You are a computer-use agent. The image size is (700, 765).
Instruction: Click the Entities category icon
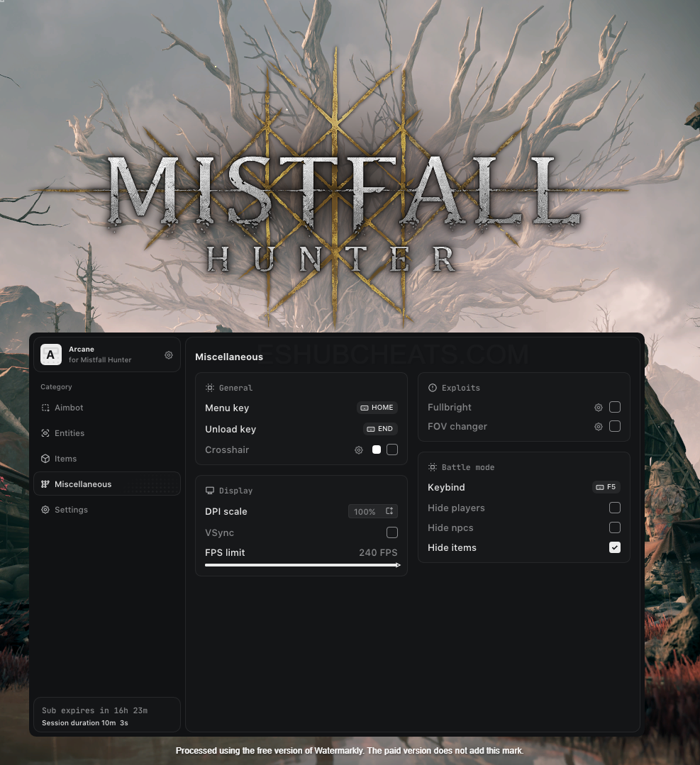coord(45,433)
